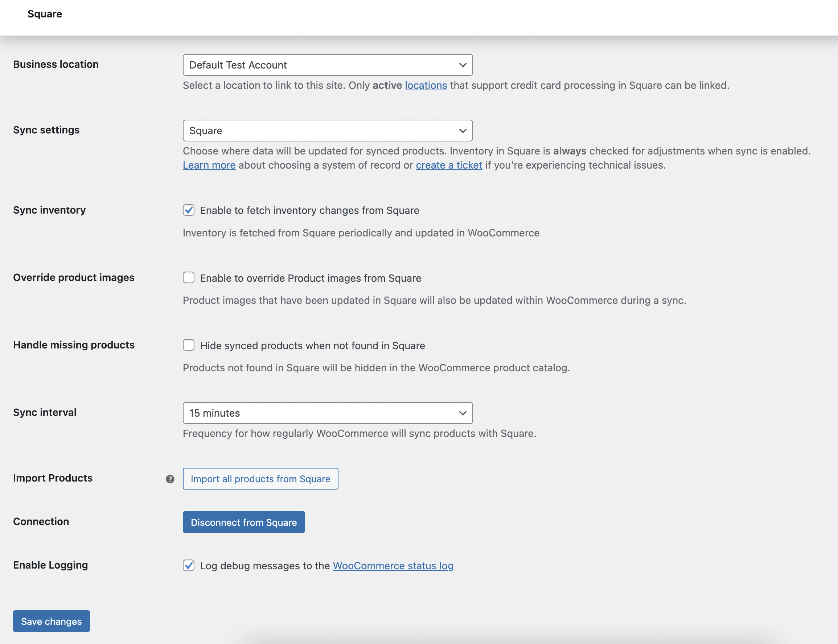This screenshot has height=644, width=838.
Task: Open the WooCommerce status log link
Action: [x=393, y=565]
